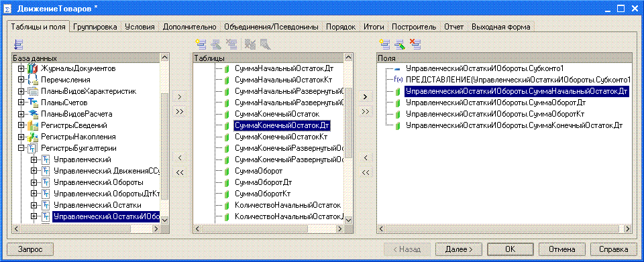Image resolution: width=644 pixels, height=262 pixels.
Task: Click the < button next to the Поля panel
Action: pos(365,158)
